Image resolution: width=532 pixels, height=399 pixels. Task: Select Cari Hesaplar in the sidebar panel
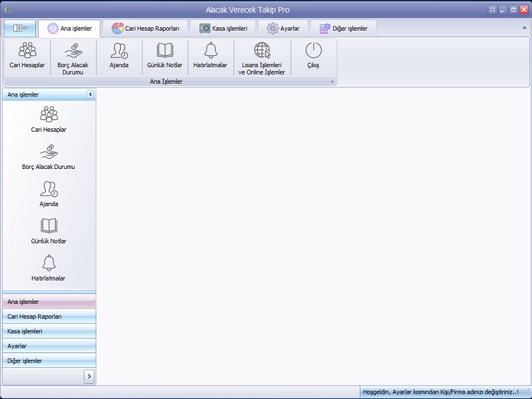(49, 119)
